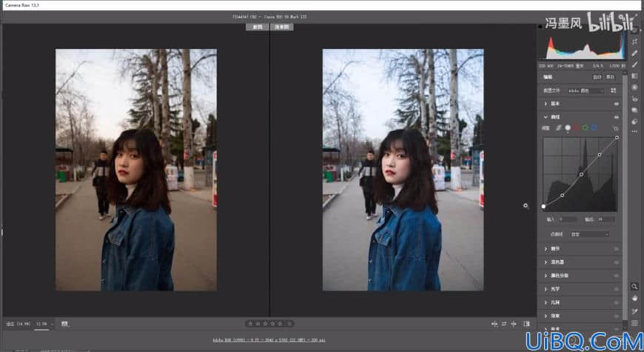Select the middle control point on curve
This screenshot has width=644, height=352.
pyautogui.click(x=581, y=174)
